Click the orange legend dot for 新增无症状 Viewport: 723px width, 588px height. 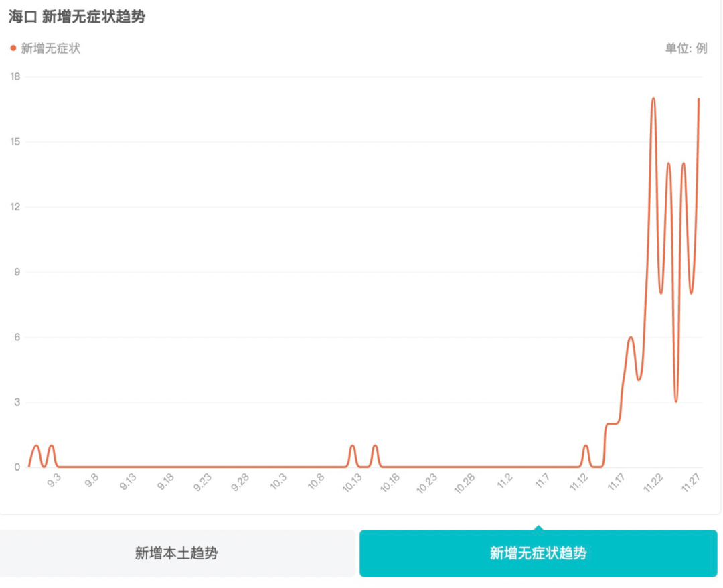click(x=13, y=48)
